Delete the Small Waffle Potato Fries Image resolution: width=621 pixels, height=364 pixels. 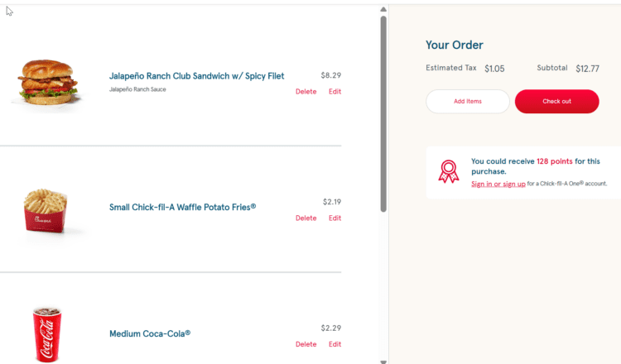[x=306, y=218]
